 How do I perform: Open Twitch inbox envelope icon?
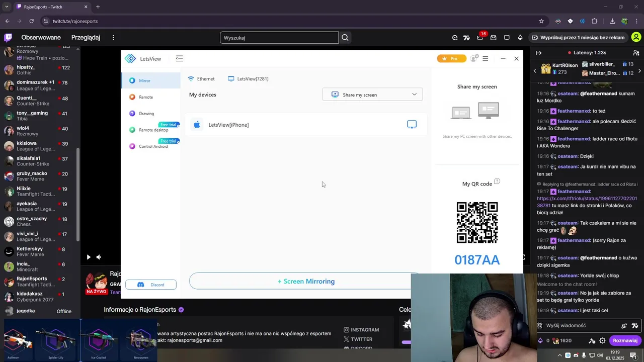493,37
